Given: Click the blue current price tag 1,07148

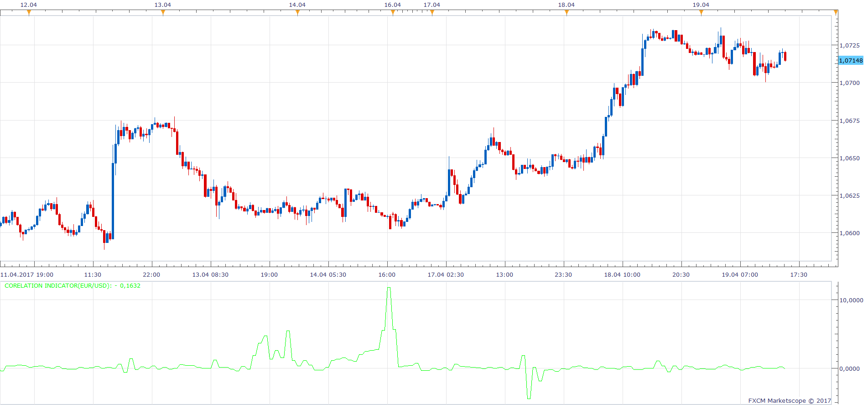Looking at the screenshot, I should (x=851, y=60).
